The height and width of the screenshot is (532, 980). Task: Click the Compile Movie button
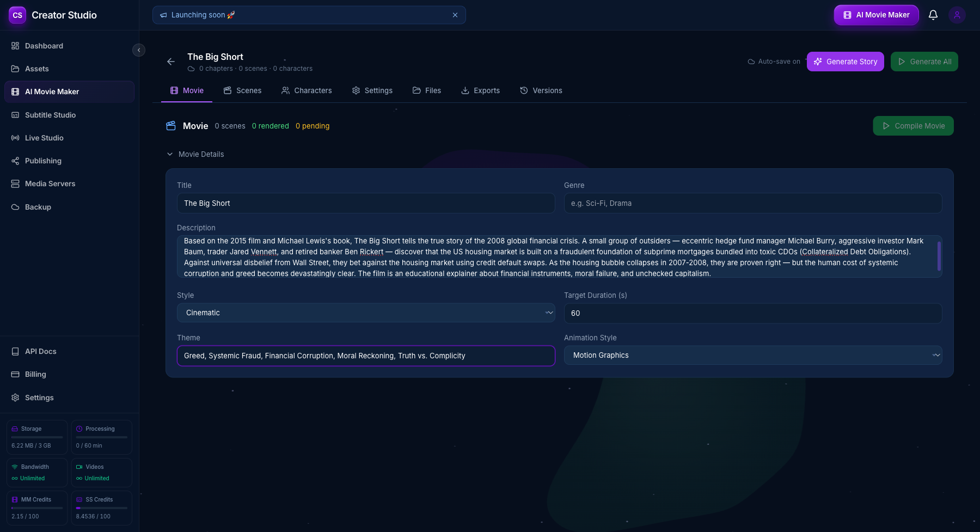(913, 126)
